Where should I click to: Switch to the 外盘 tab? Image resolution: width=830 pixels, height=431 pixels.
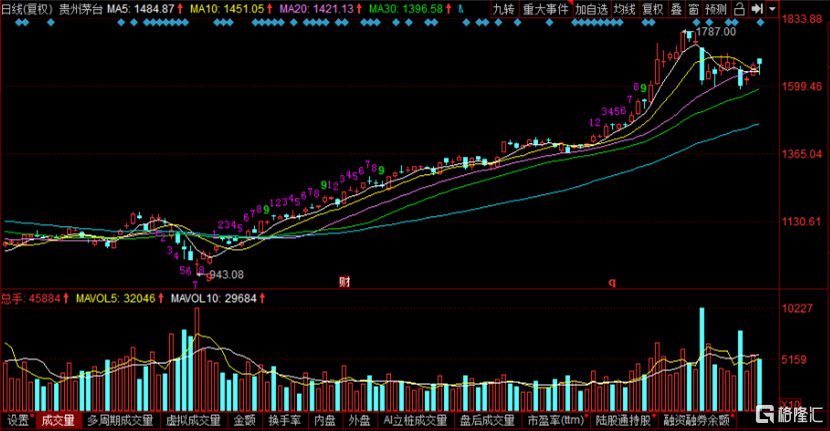click(x=359, y=420)
